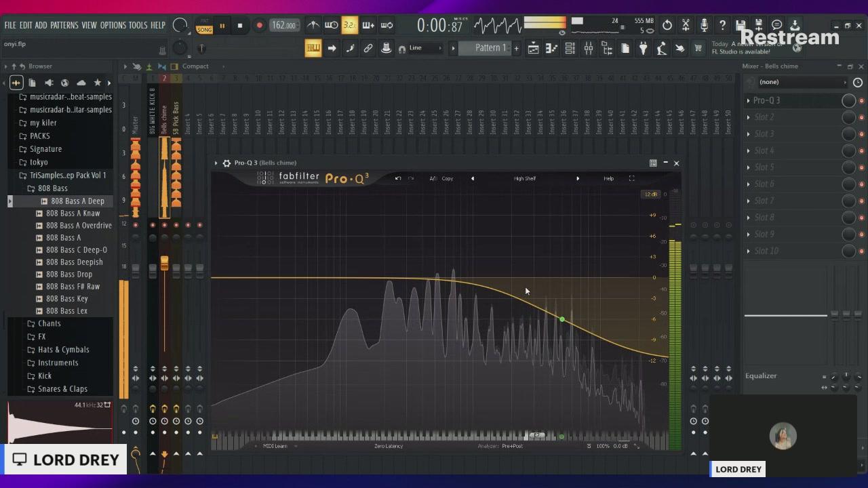Toggle Pat/Song mode switch
The image size is (868, 488).
pyautogui.click(x=204, y=26)
